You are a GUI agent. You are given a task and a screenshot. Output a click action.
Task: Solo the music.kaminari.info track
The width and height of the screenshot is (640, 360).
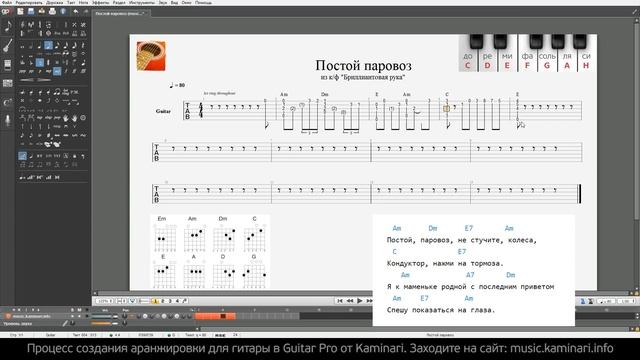[73, 316]
